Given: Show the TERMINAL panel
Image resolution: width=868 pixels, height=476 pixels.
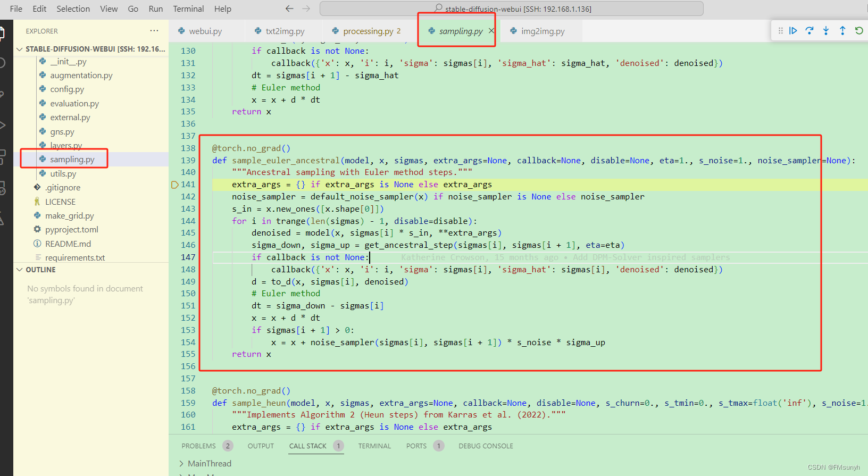Looking at the screenshot, I should coord(374,446).
